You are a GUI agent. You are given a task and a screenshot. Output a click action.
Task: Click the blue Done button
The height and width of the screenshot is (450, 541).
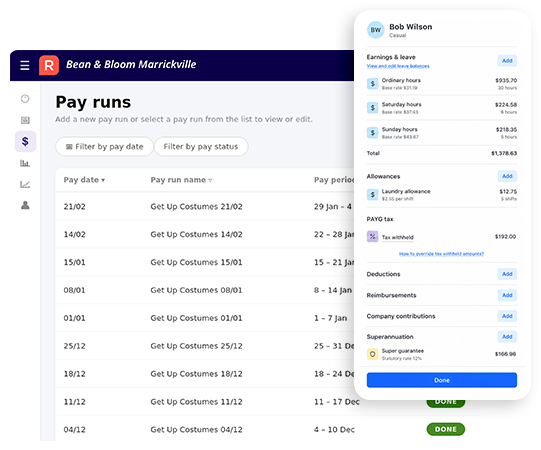(x=442, y=380)
